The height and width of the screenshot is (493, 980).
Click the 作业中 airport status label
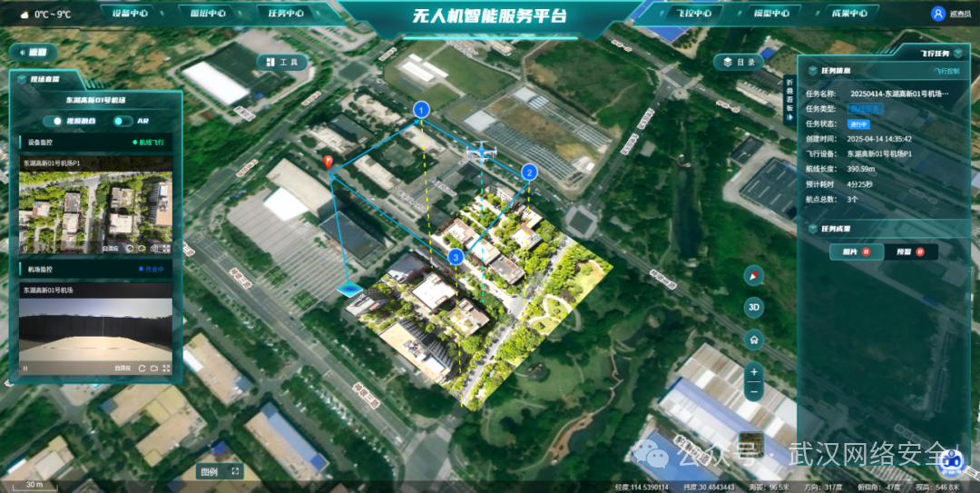151,270
